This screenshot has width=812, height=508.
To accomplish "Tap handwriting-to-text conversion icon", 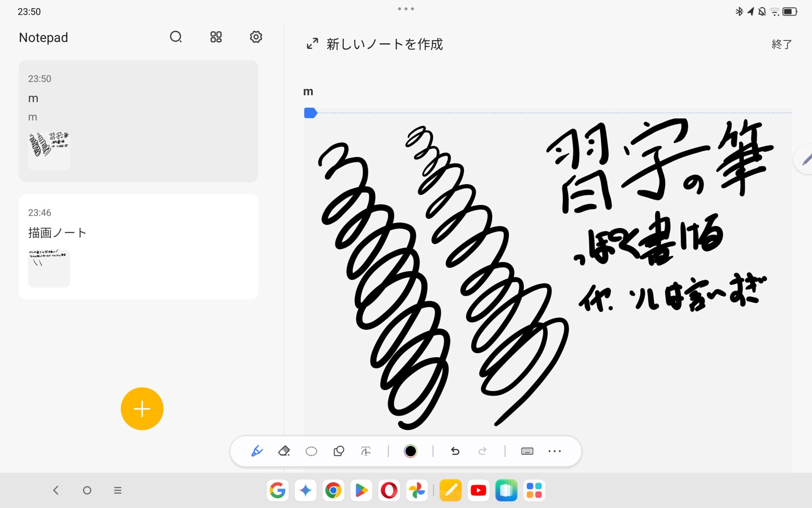I will coord(366,451).
